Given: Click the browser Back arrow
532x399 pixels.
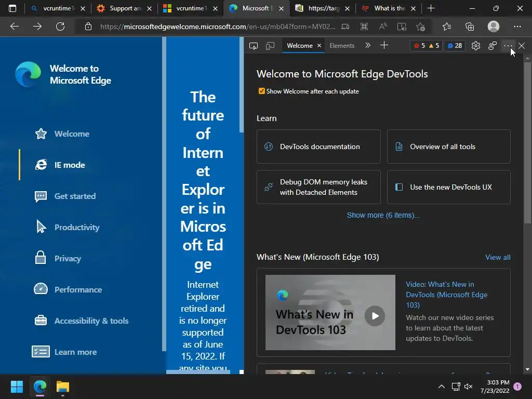Looking at the screenshot, I should tap(14, 26).
